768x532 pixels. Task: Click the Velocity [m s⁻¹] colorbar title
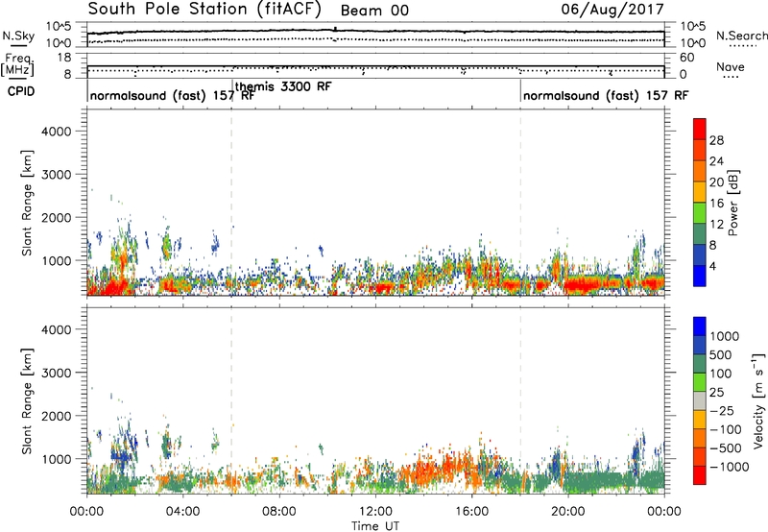click(758, 400)
